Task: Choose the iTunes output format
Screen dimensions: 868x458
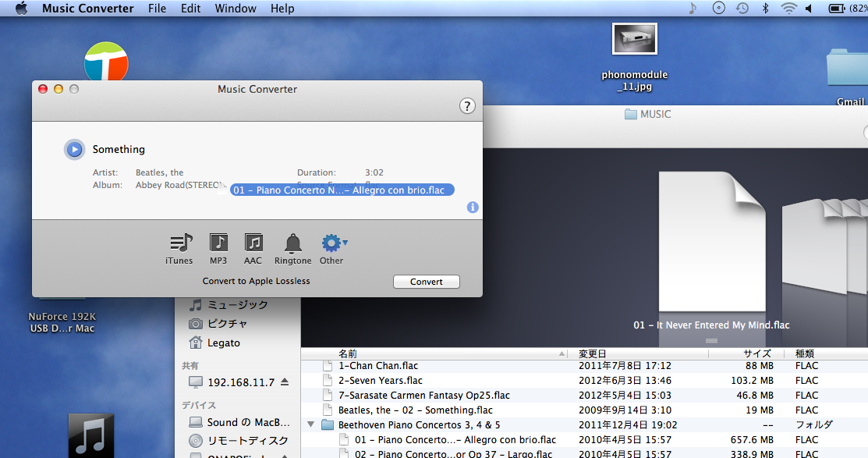Action: (x=179, y=249)
